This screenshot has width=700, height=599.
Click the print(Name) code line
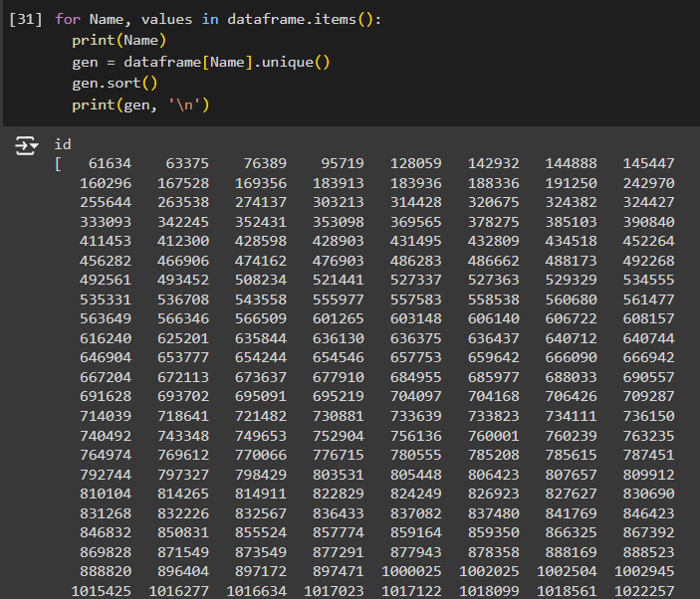(x=119, y=41)
